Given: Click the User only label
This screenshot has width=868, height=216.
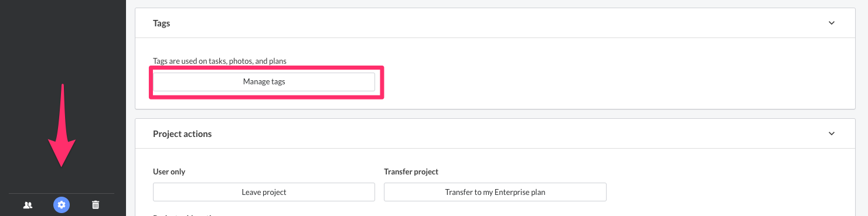Looking at the screenshot, I should [169, 172].
